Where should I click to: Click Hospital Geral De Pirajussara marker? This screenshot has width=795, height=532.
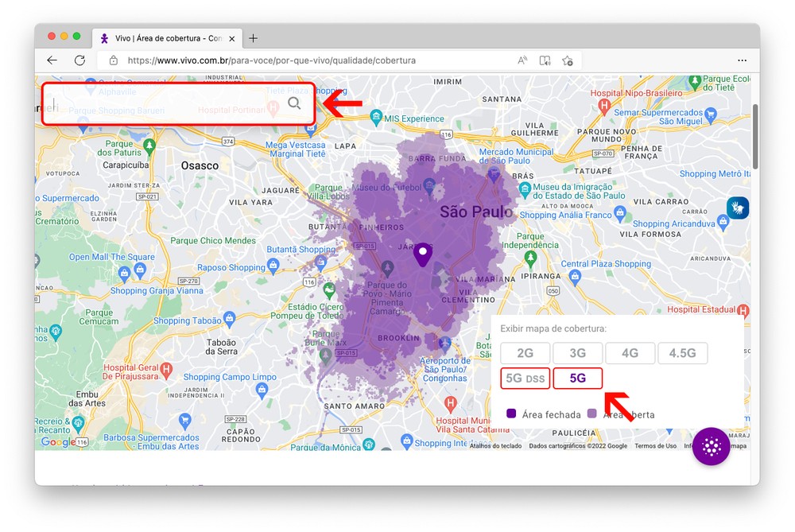coord(166,369)
